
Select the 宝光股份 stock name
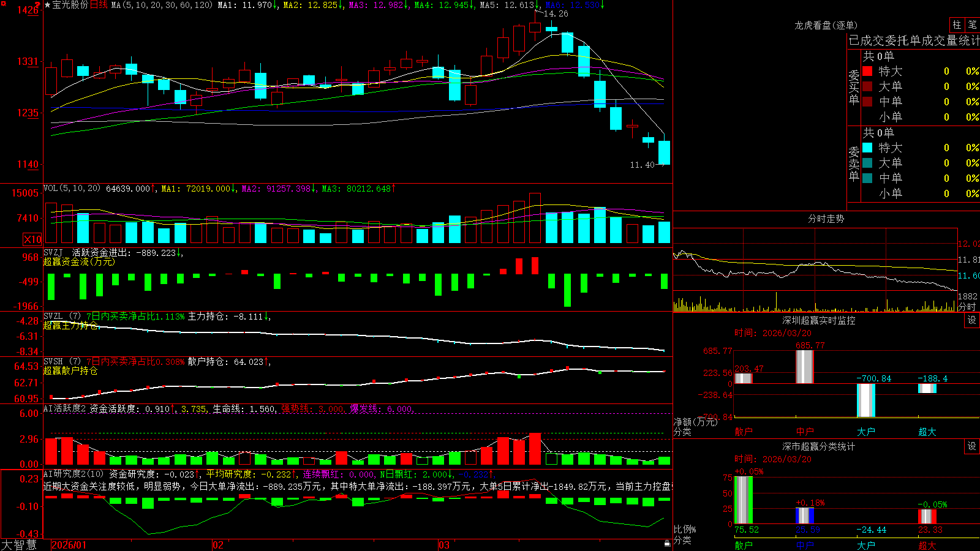pos(70,5)
